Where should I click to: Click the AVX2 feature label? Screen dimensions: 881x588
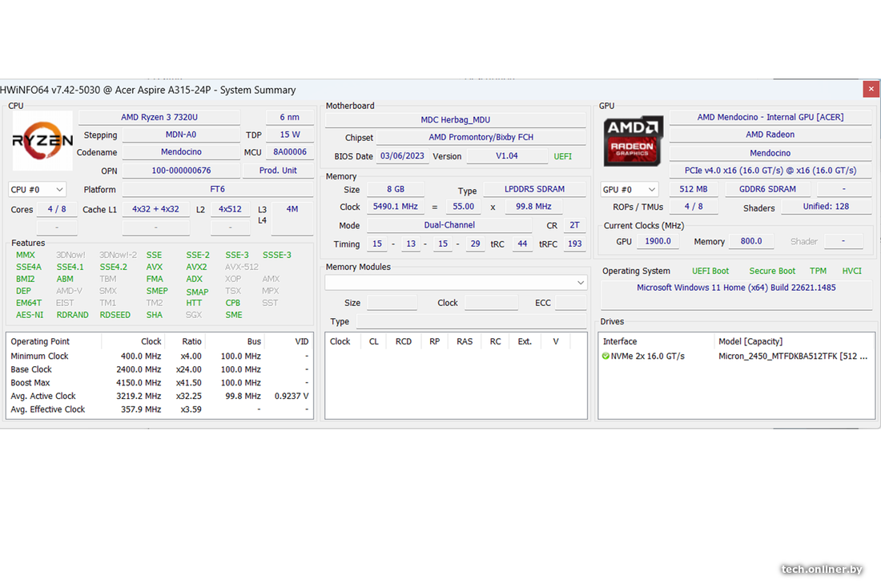196,267
